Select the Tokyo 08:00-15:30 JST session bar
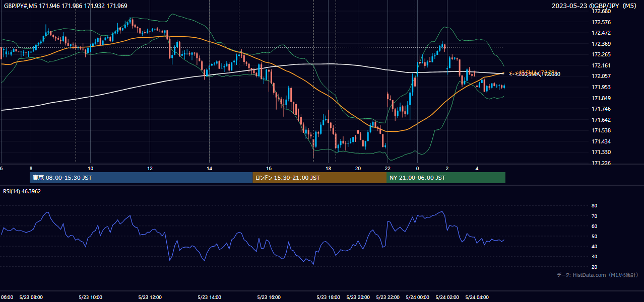 [141, 178]
